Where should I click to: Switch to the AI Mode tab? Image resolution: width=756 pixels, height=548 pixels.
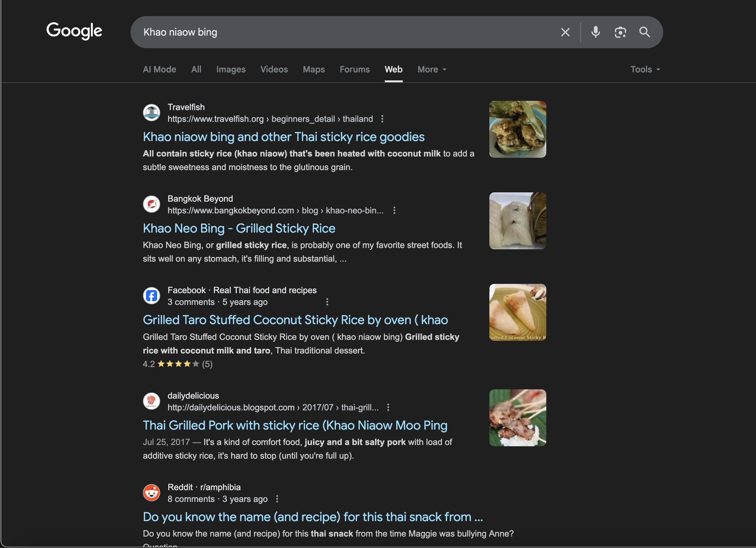click(159, 69)
